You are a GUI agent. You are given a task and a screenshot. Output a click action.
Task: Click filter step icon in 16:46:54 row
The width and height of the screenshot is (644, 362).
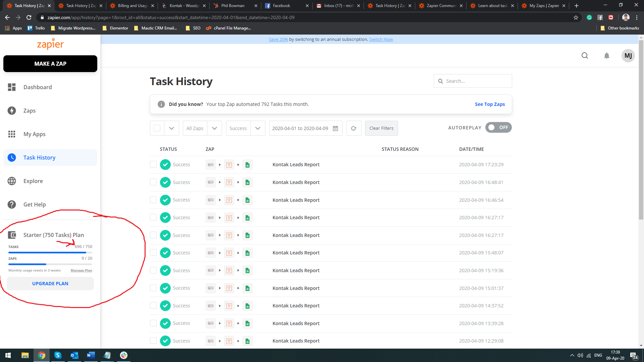coord(229,200)
